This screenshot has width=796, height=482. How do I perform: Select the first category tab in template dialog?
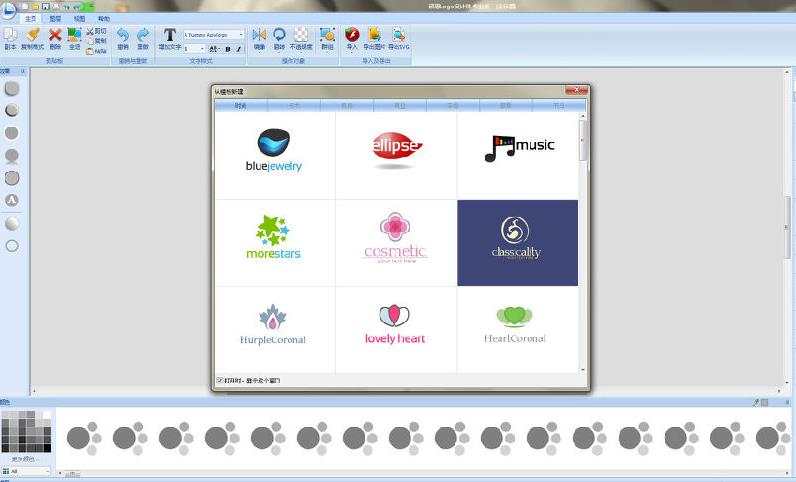click(x=241, y=105)
